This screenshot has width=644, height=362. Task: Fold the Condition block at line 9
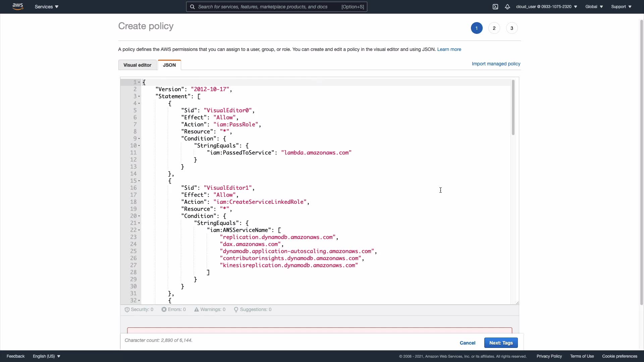click(139, 139)
